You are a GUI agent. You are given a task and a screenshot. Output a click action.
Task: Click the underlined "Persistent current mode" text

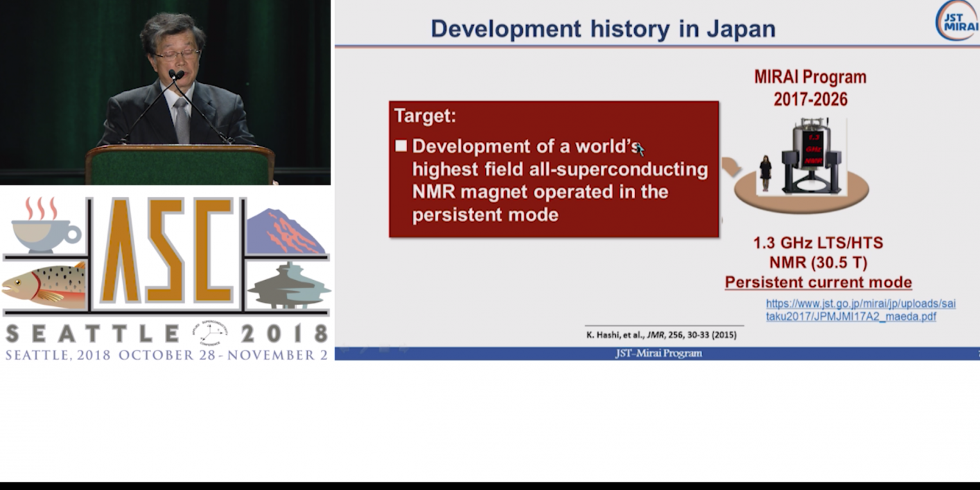tap(818, 282)
